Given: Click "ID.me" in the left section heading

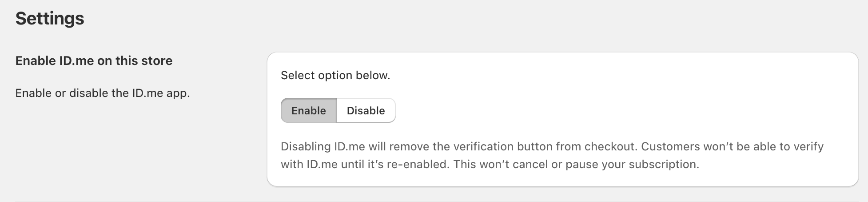Looking at the screenshot, I should [x=76, y=61].
